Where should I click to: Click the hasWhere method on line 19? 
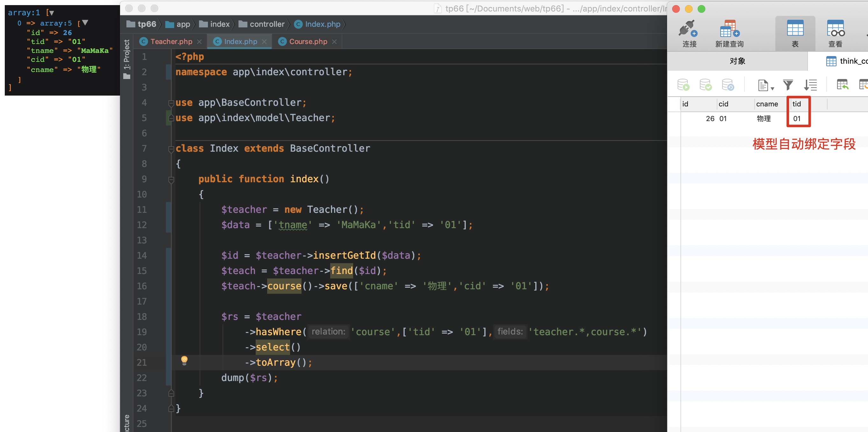pyautogui.click(x=278, y=332)
